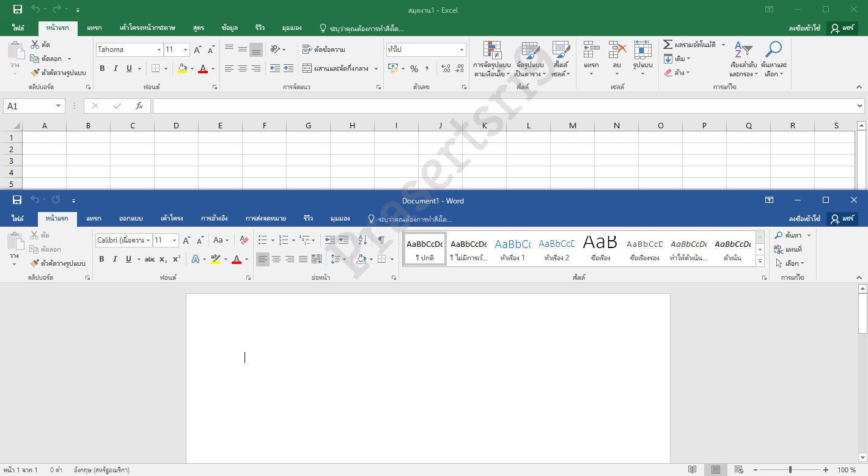Image resolution: width=868 pixels, height=476 pixels.
Task: Open Excel Conditional Formatting icon
Action: [492, 49]
